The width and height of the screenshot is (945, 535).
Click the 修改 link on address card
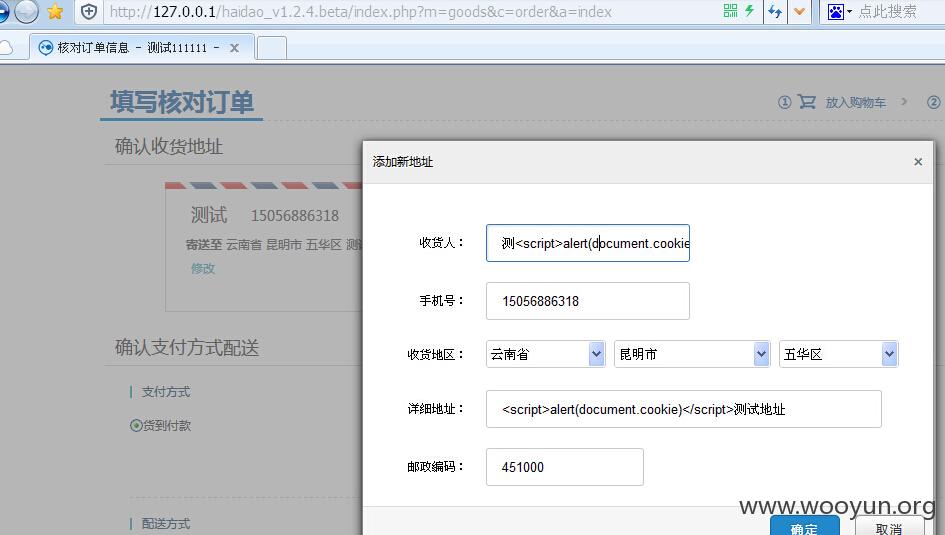(x=203, y=269)
